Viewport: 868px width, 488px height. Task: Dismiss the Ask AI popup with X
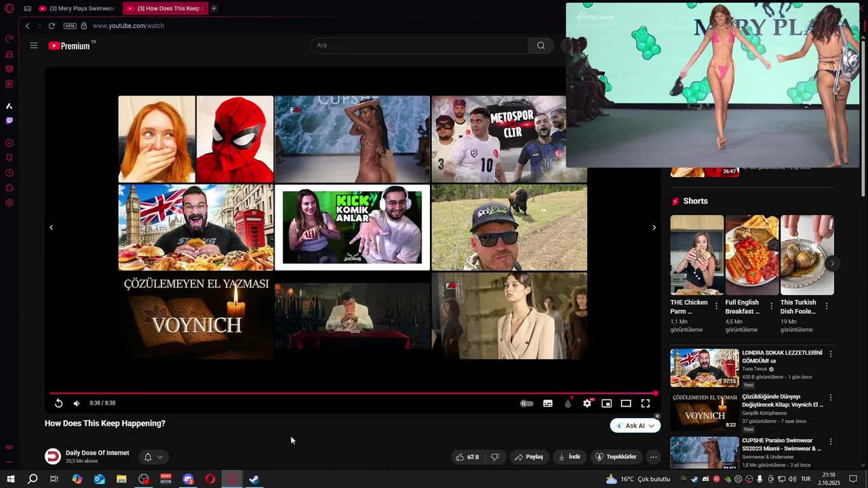pyautogui.click(x=657, y=416)
